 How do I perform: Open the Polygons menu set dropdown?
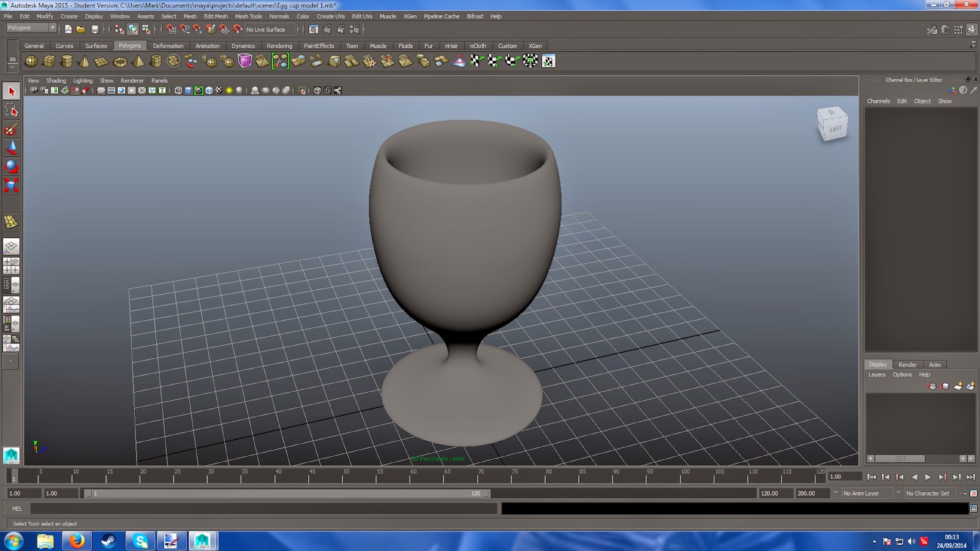pyautogui.click(x=31, y=28)
